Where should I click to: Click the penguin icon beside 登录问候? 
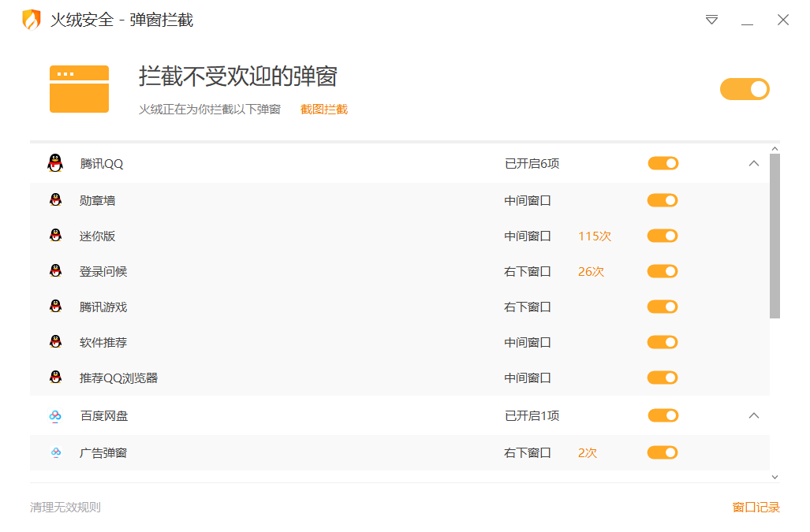pos(56,270)
